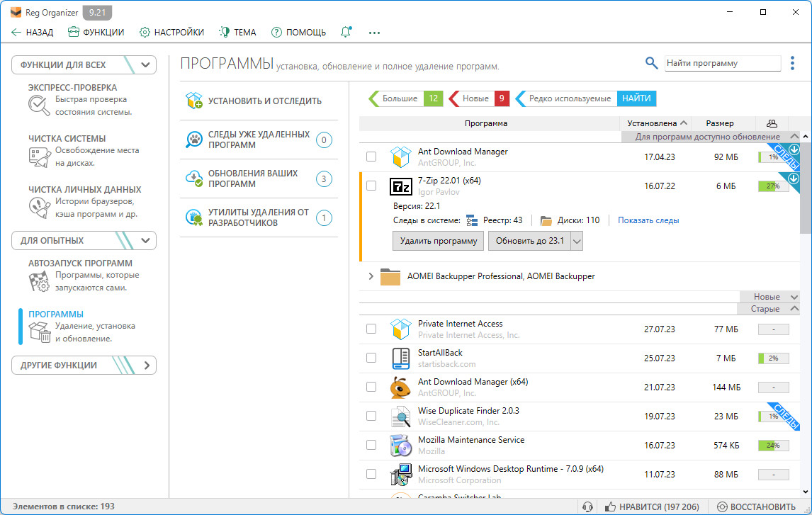This screenshot has width=812, height=515.
Task: Click the developer uninstall utilities icon
Action: 194,217
